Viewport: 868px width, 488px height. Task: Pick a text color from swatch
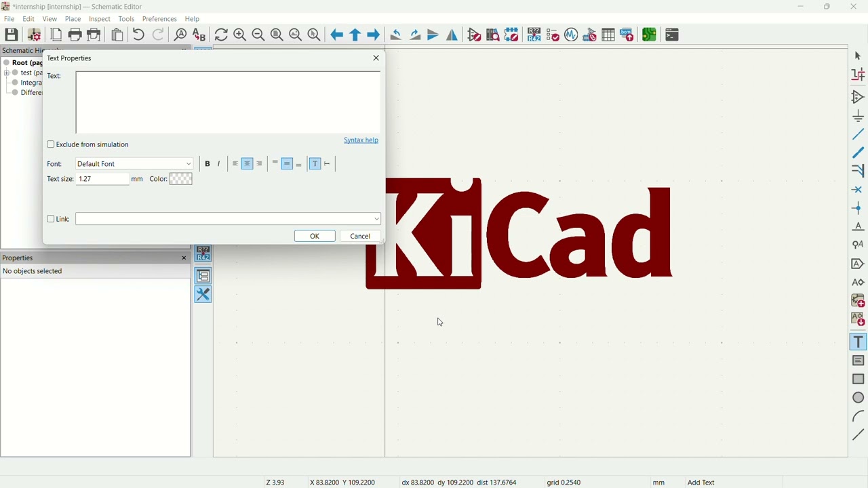(181, 180)
